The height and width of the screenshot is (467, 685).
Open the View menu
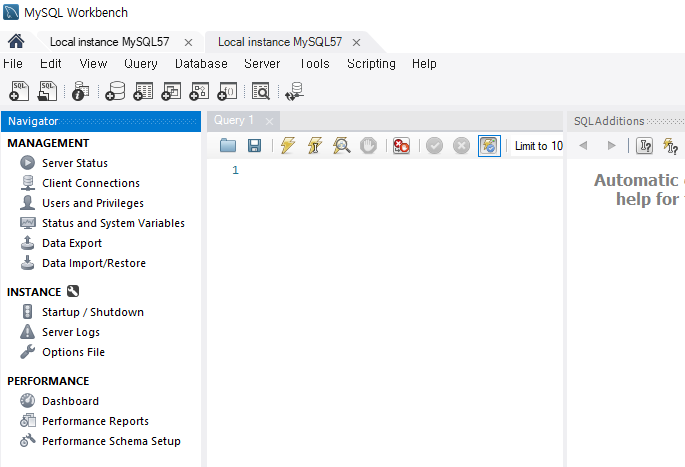[93, 64]
